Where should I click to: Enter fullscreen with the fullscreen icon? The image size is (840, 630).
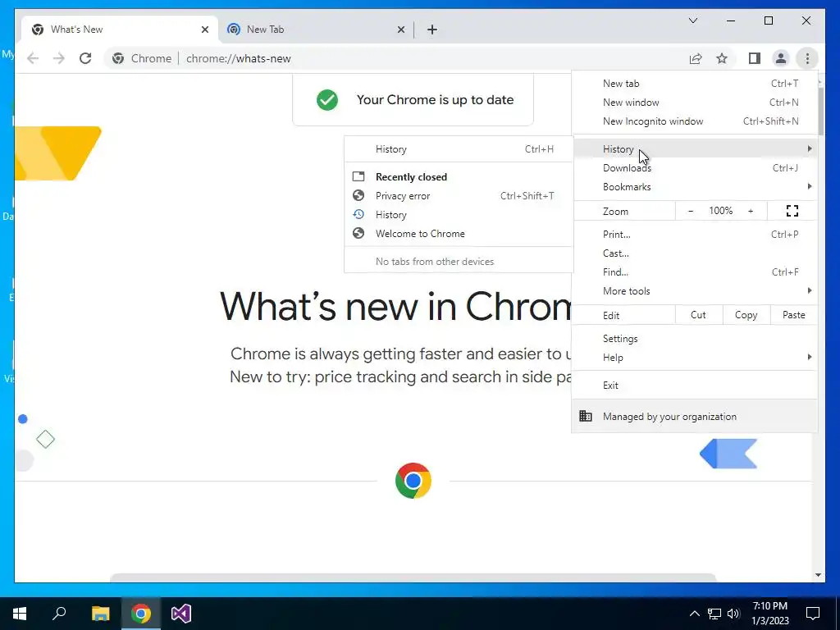click(x=792, y=211)
